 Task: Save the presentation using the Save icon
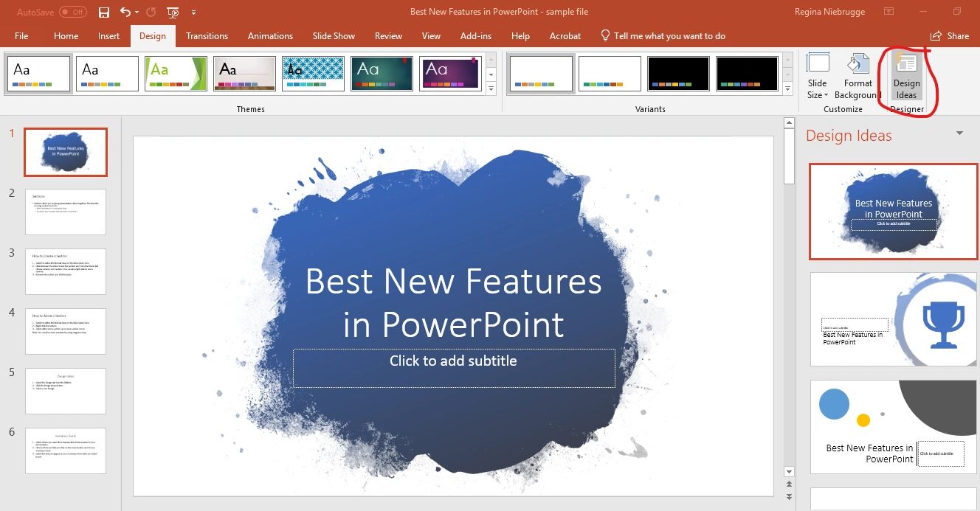[103, 11]
